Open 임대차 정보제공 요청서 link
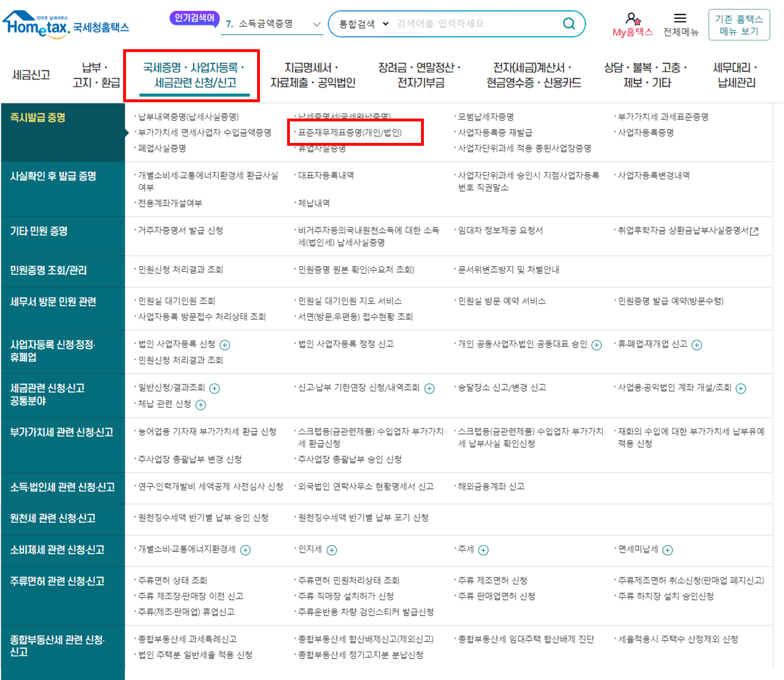This screenshot has width=784, height=680. (x=500, y=230)
